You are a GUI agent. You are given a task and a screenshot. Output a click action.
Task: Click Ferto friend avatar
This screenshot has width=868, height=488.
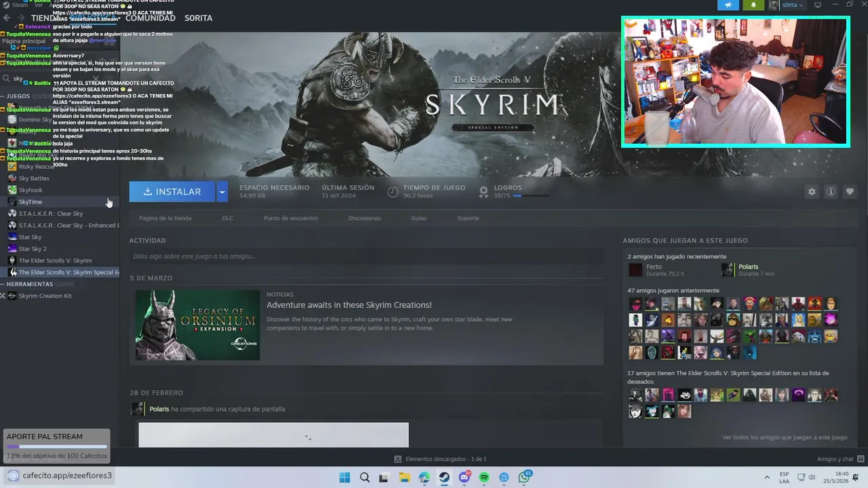[635, 270]
